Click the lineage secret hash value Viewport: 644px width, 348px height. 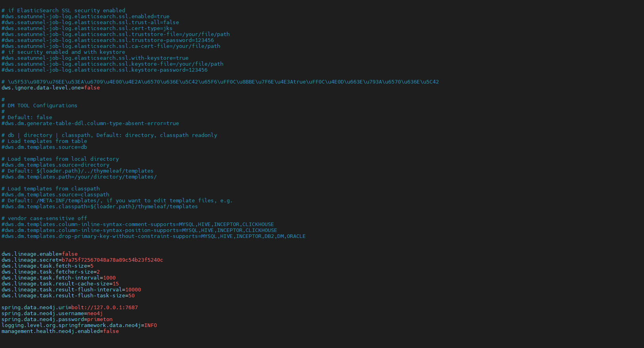[x=113, y=260]
